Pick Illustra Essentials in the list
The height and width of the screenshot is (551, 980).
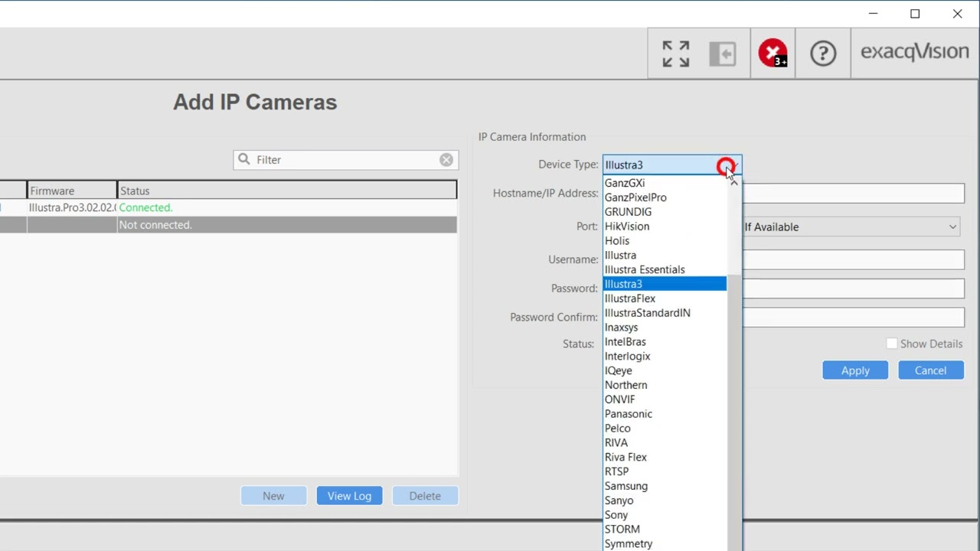pyautogui.click(x=665, y=270)
